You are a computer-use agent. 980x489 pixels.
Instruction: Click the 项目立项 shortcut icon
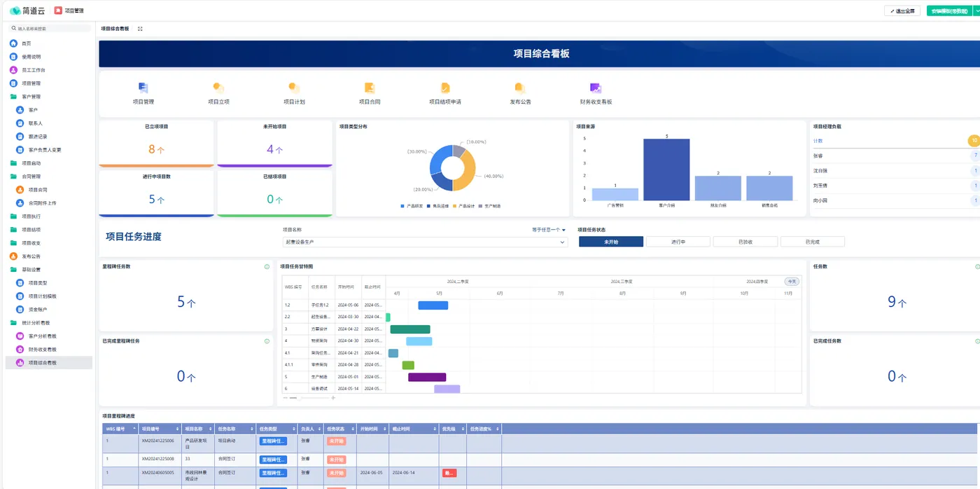click(218, 88)
